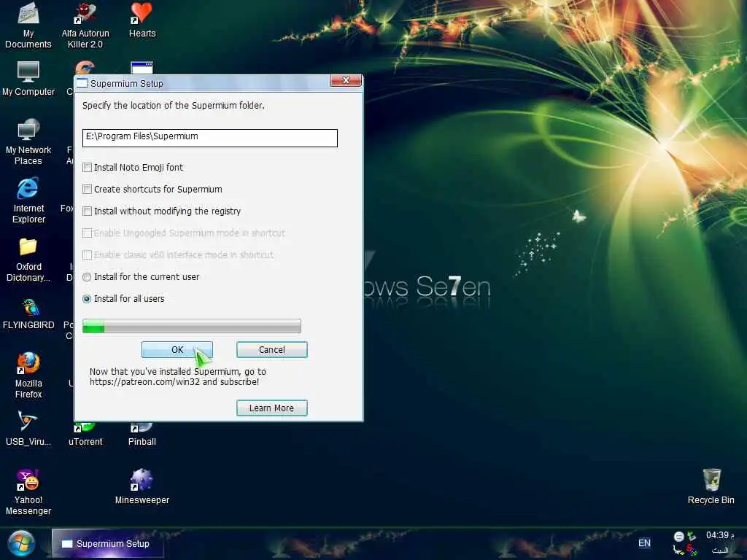
Task: Select Supermium Setup taskbar button
Action: (x=108, y=543)
